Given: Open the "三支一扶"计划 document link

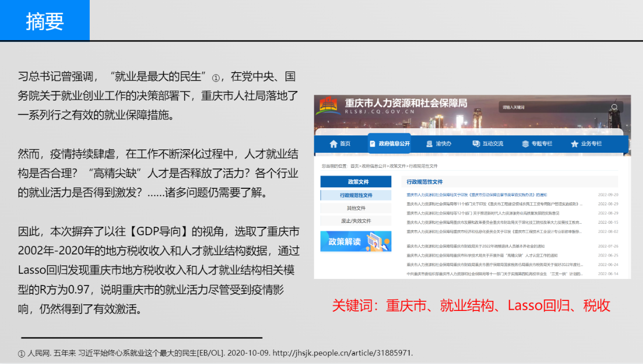Looking at the screenshot, I should tap(494, 274).
